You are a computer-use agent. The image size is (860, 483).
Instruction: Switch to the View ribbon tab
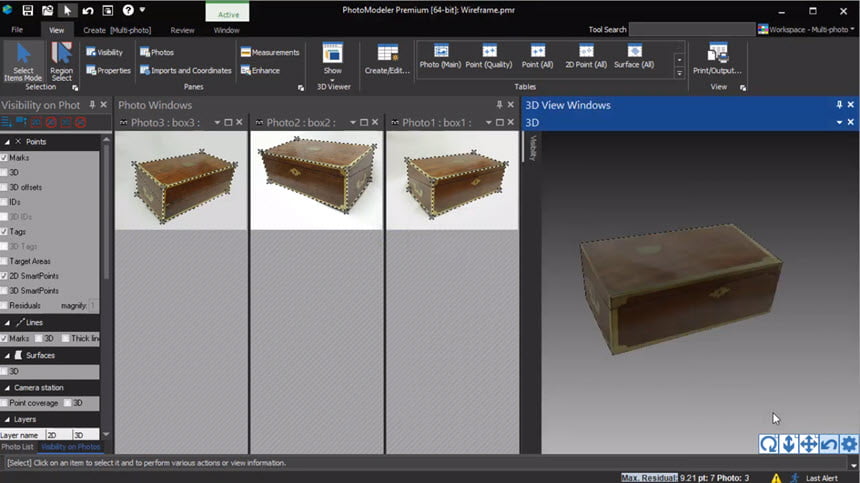(56, 30)
